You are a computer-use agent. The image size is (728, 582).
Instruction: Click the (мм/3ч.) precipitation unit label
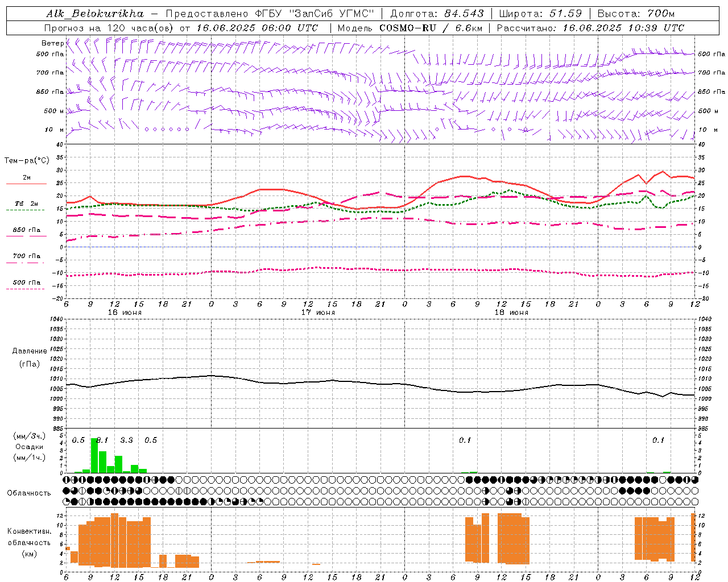[30, 436]
